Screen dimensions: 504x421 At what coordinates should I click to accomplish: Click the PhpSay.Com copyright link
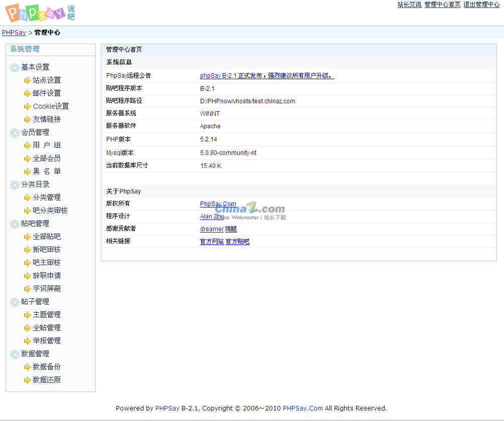pyautogui.click(x=218, y=204)
